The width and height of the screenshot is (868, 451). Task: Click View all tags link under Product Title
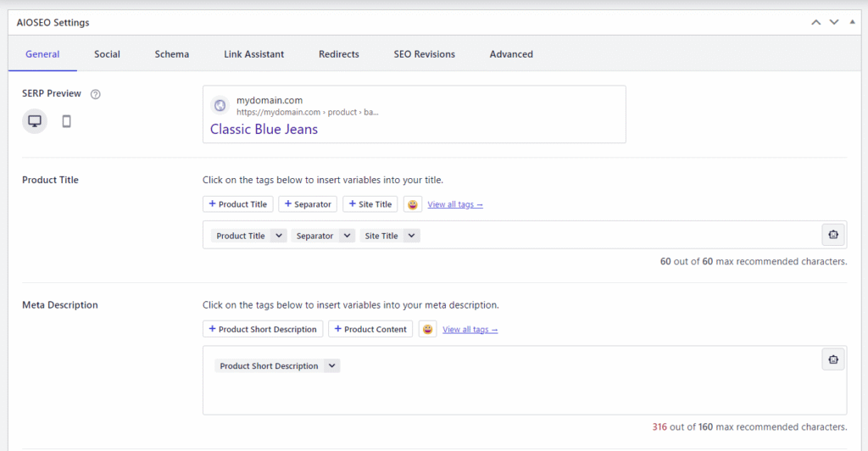point(455,205)
